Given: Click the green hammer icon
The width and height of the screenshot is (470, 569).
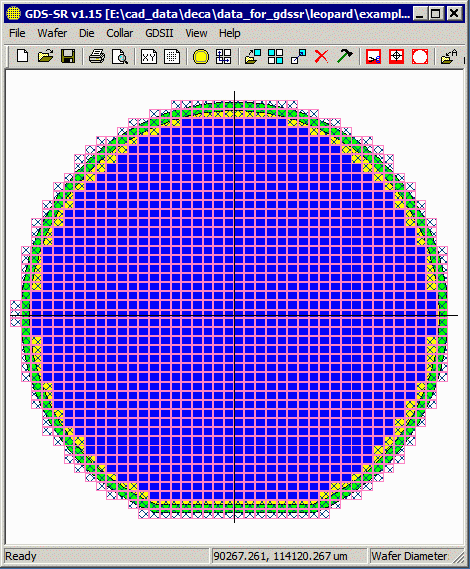Looking at the screenshot, I should point(344,57).
